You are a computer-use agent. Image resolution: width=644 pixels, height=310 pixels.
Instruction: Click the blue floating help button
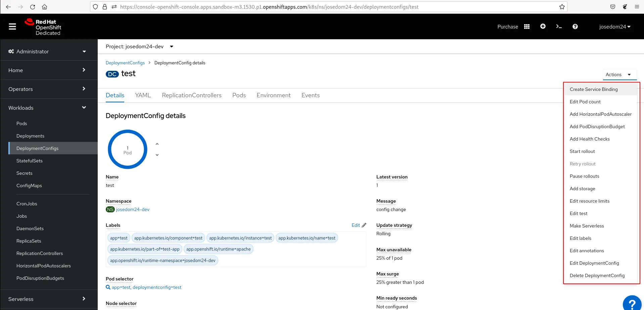(x=632, y=303)
